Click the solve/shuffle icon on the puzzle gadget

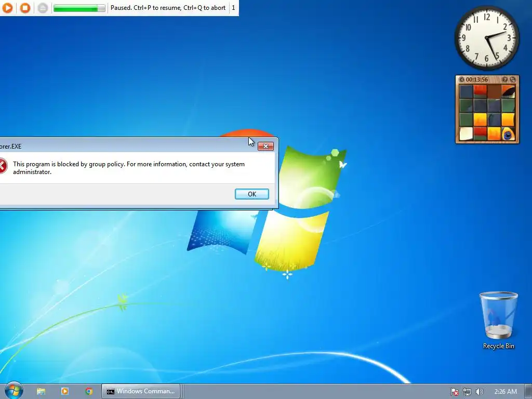tap(513, 79)
